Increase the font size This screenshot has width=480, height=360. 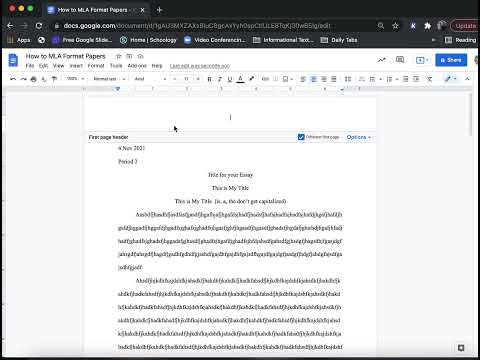point(198,79)
